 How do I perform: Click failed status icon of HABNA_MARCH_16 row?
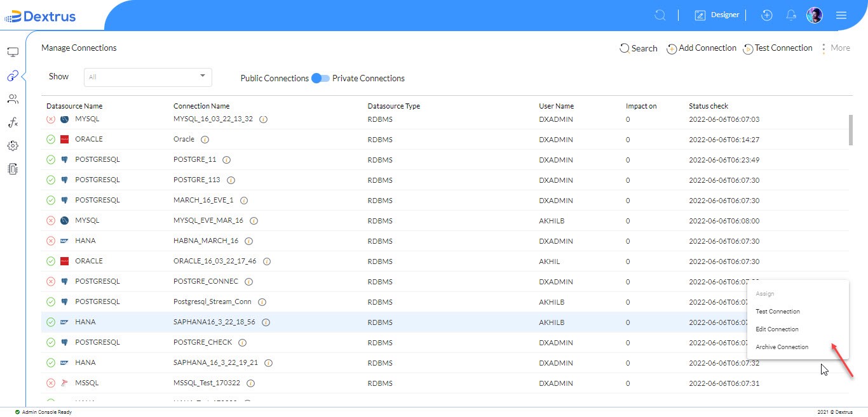[x=51, y=241]
